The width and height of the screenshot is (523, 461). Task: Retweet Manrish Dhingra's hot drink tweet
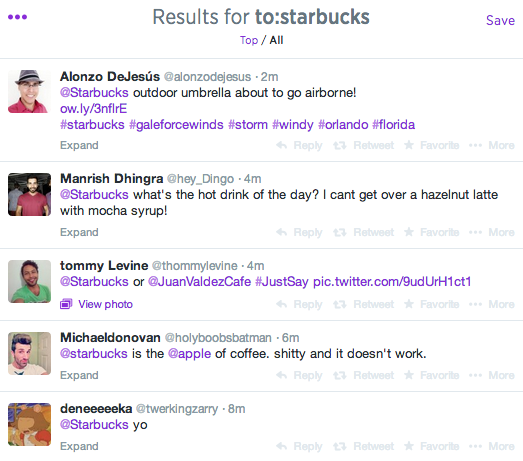(x=364, y=233)
